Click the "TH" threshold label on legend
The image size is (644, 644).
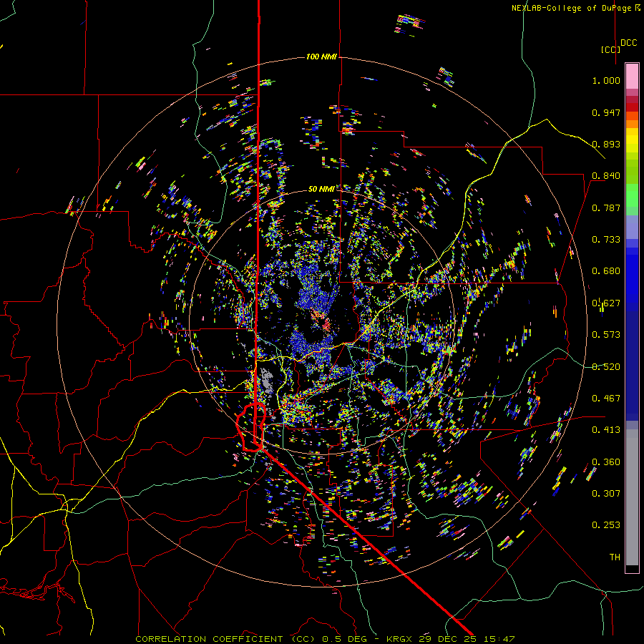pos(615,557)
